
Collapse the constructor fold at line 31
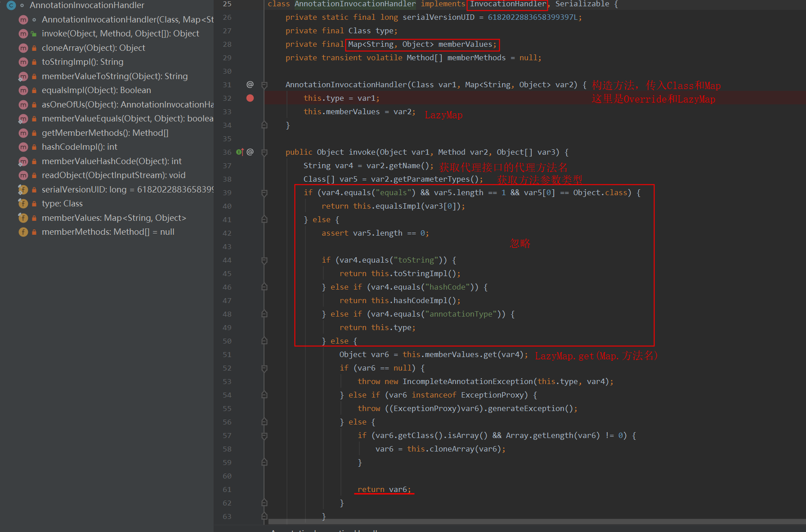click(264, 85)
